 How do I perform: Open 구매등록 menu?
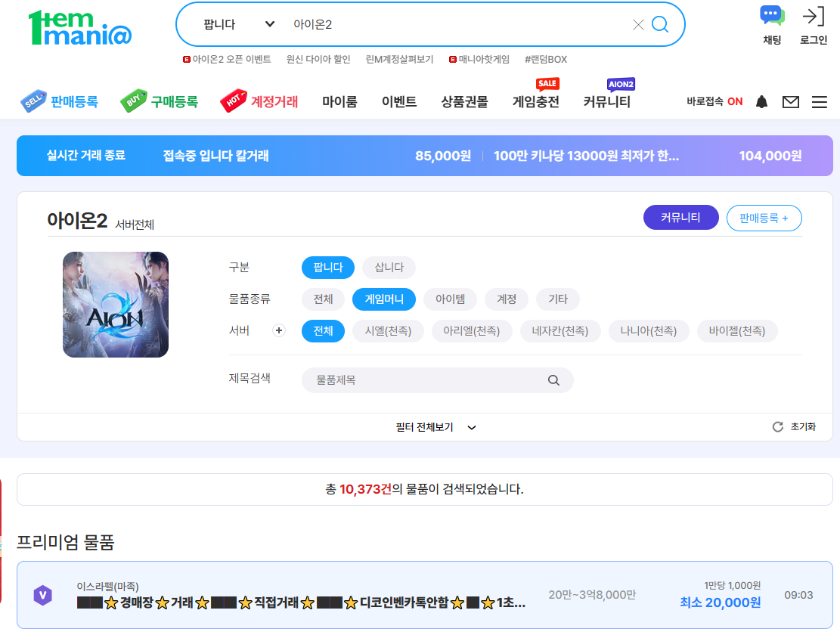click(x=174, y=101)
